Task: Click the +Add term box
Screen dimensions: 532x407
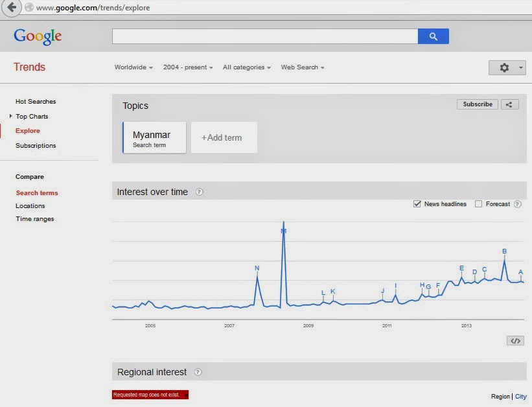Action: (224, 137)
